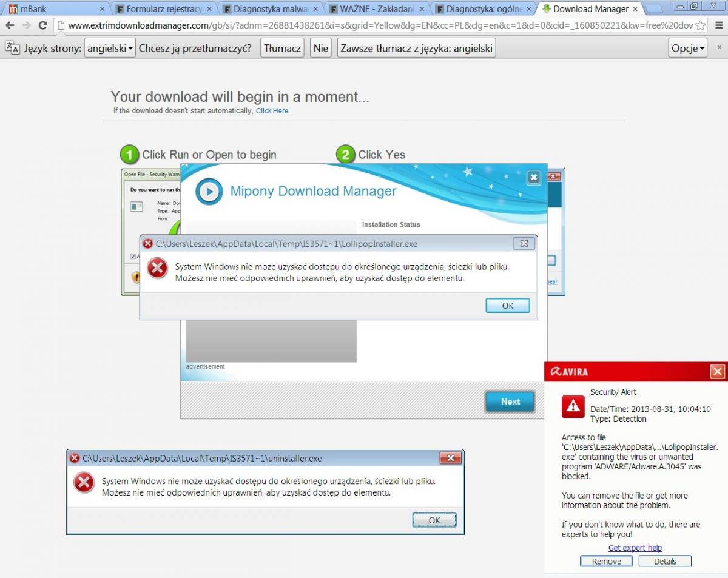Click the Mipony play logo icon
Viewport: 728px width, 578px height.
[x=208, y=192]
